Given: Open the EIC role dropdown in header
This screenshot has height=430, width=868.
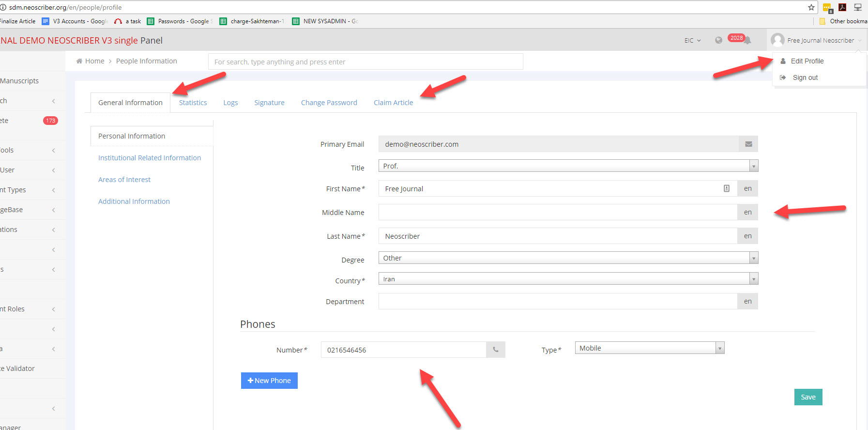Looking at the screenshot, I should pos(692,41).
